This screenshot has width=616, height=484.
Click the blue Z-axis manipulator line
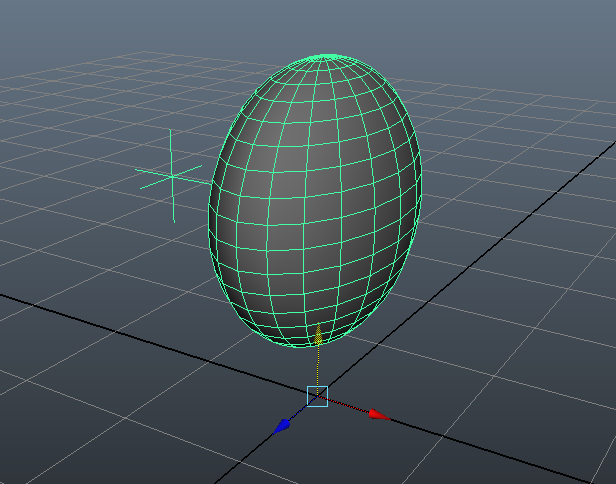pos(300,411)
